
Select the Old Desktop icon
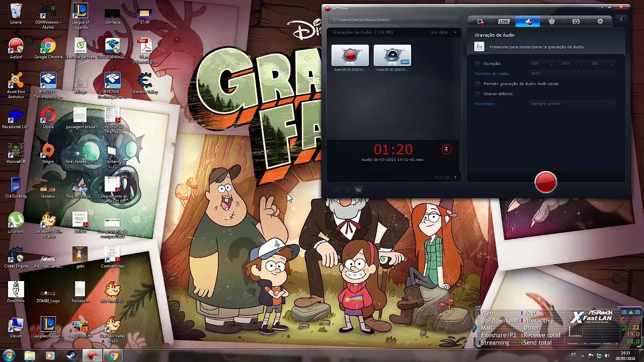pyautogui.click(x=16, y=188)
